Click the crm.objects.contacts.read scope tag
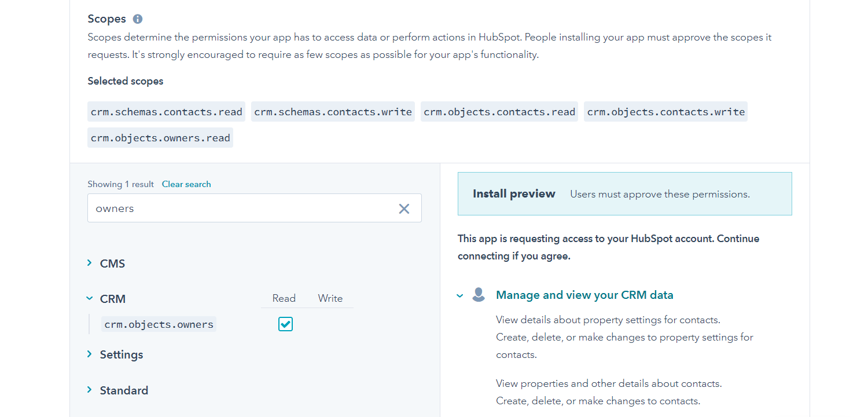868x417 pixels. [499, 112]
